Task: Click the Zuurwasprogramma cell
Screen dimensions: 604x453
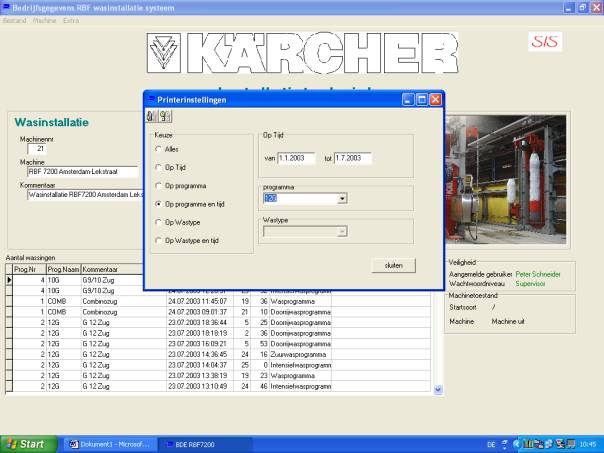Action: coord(300,354)
